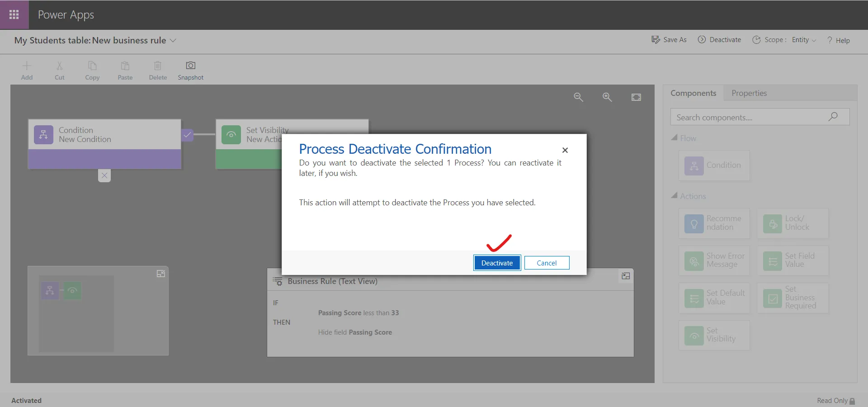Click 'Passing Score less than 33' text

click(359, 312)
